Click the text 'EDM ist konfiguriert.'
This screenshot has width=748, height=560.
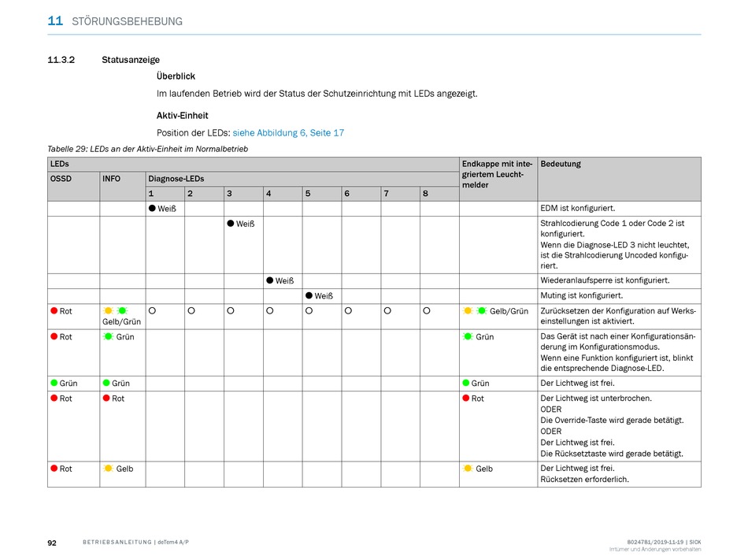coord(578,209)
